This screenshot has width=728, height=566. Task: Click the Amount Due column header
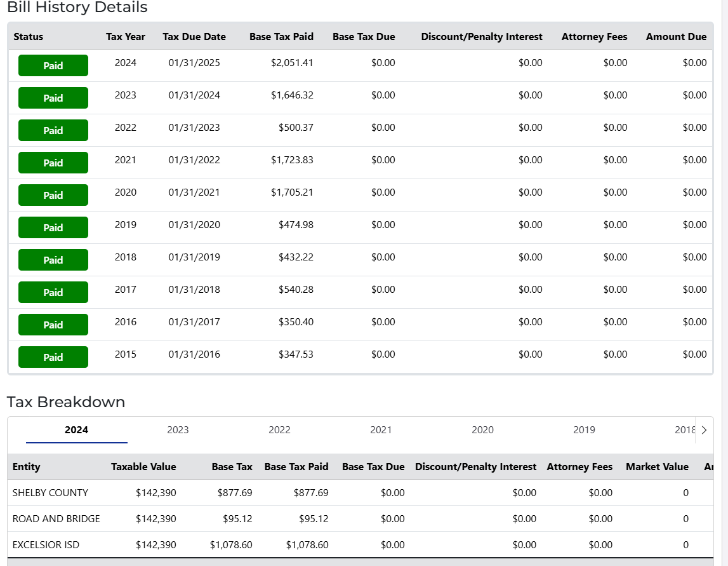point(676,37)
